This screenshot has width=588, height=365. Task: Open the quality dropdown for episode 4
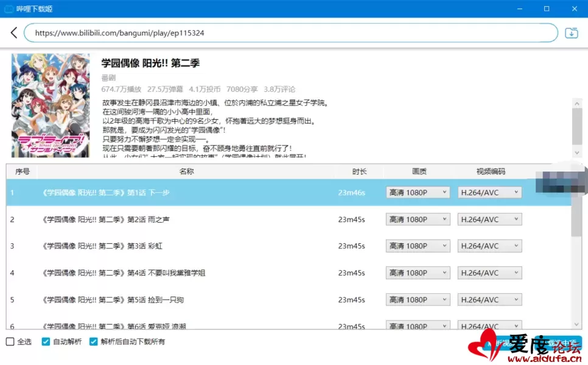pyautogui.click(x=418, y=273)
